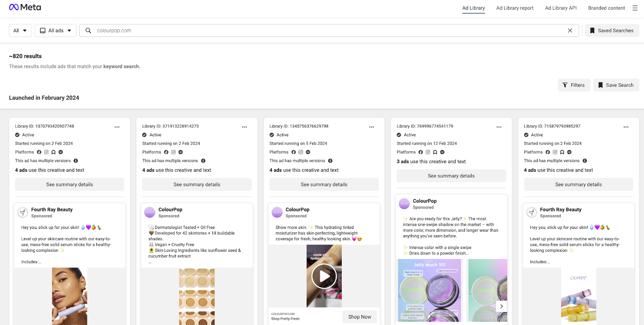Click Messenger platform icon on ad 715879793985297
The width and height of the screenshot is (644, 325).
point(570,152)
